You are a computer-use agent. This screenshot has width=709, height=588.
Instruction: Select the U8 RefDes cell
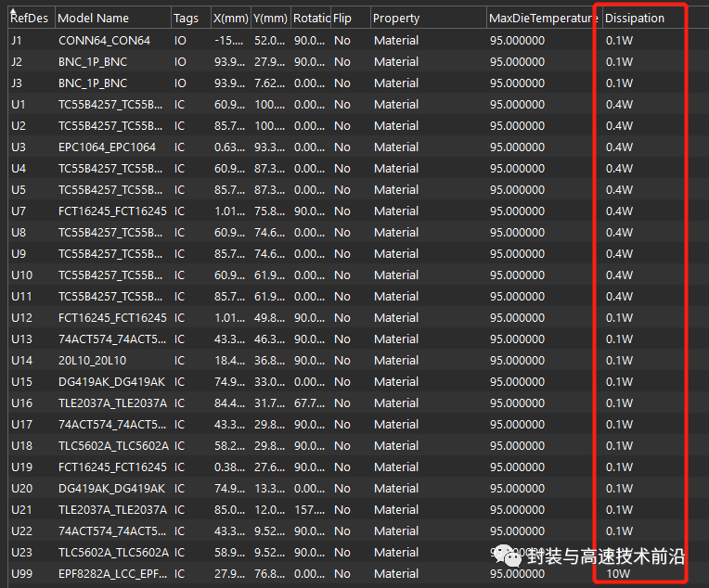(19, 232)
